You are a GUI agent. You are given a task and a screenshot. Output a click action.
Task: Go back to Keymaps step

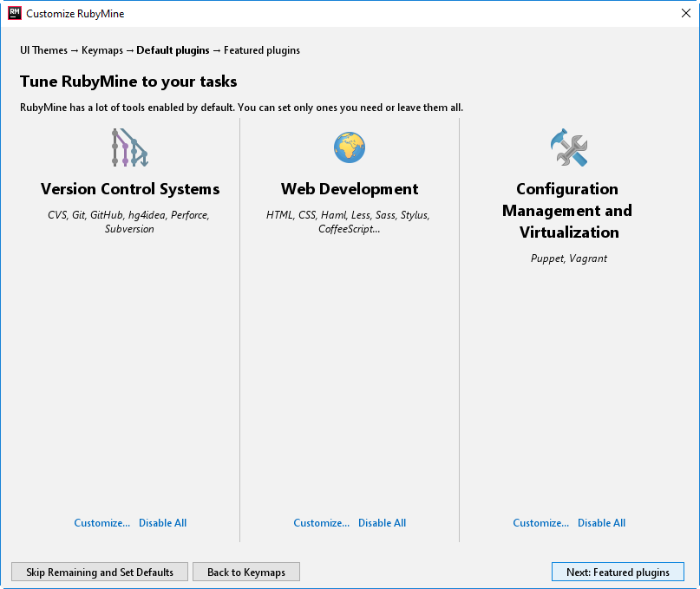pos(246,572)
